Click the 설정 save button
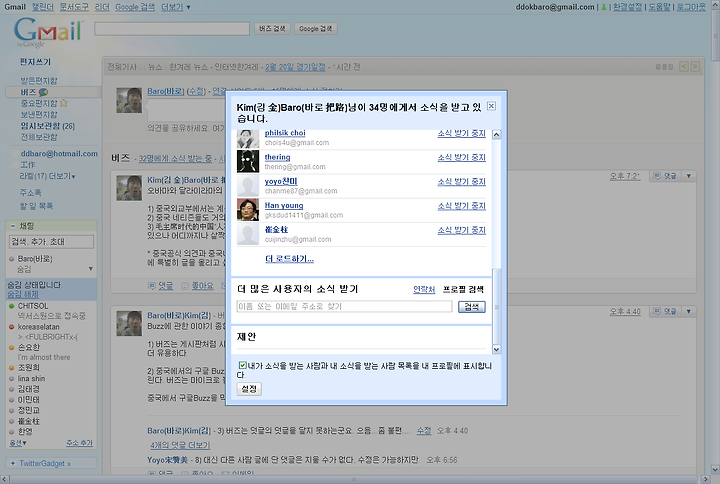 point(249,389)
